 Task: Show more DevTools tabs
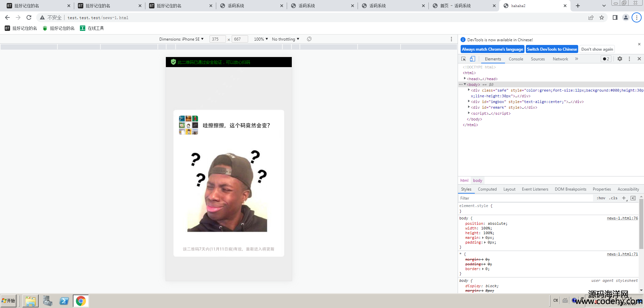[577, 59]
